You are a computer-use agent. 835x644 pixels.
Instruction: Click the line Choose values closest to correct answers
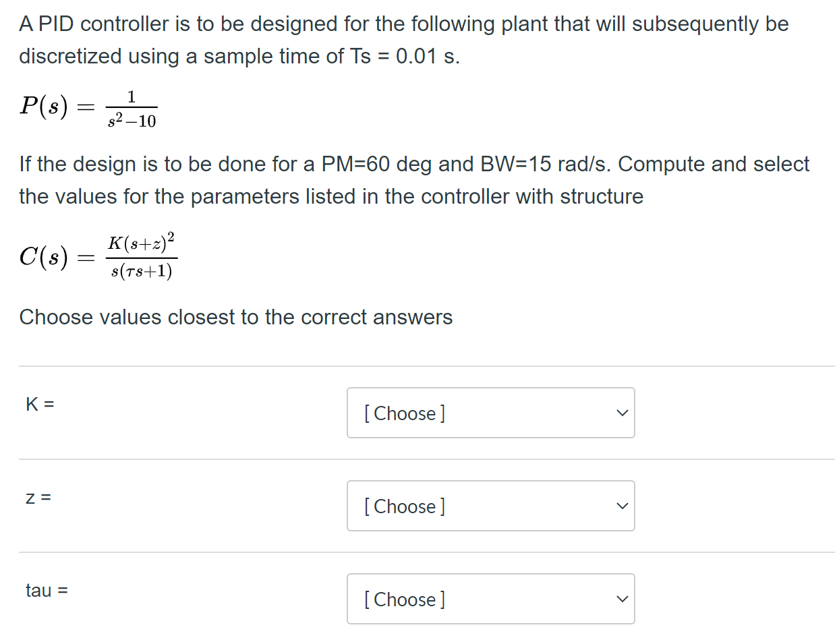(235, 317)
